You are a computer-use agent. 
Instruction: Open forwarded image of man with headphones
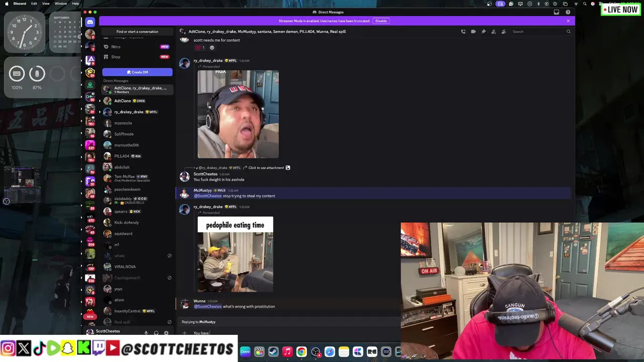[x=238, y=114]
